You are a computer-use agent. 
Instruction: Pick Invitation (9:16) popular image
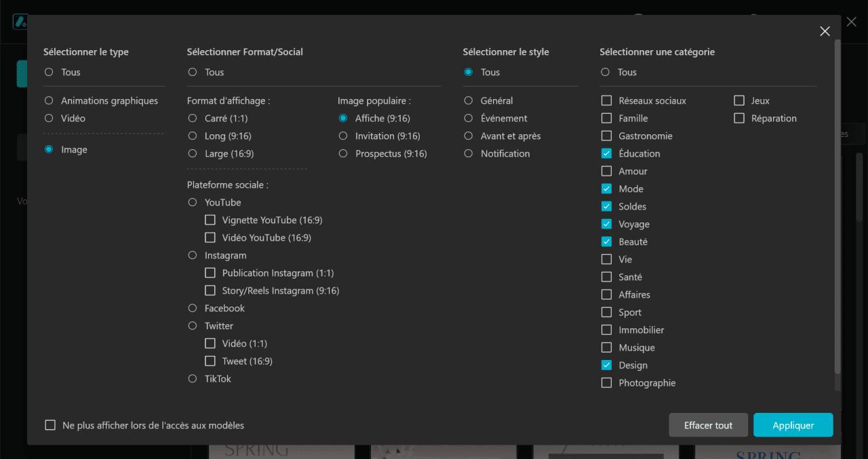click(x=343, y=136)
